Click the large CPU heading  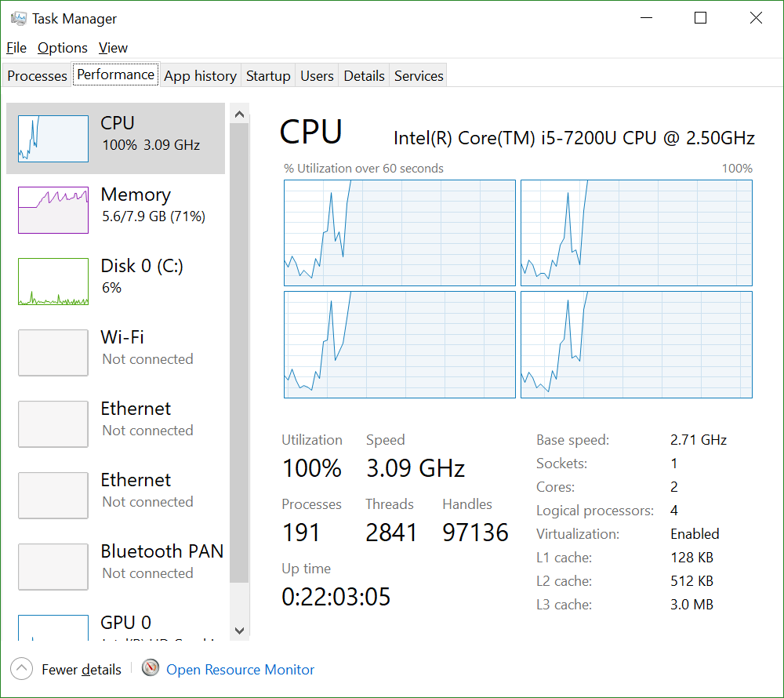(310, 132)
